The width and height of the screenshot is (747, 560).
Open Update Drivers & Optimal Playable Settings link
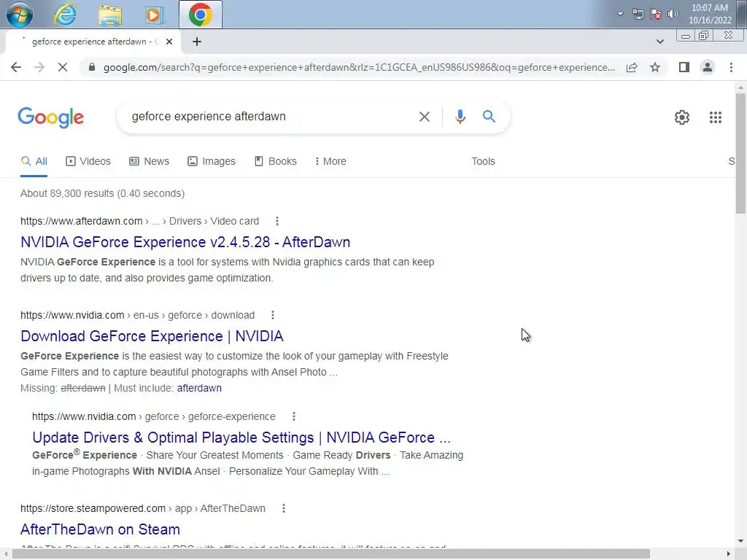(x=241, y=437)
